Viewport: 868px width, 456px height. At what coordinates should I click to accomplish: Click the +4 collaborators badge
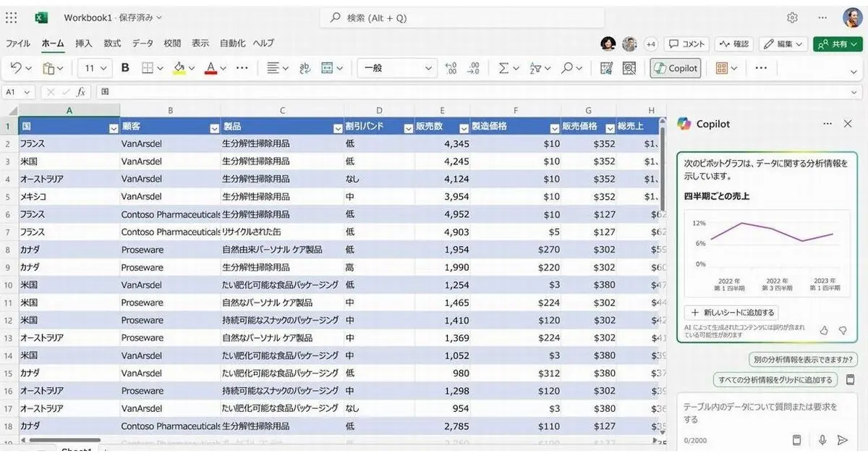click(650, 44)
